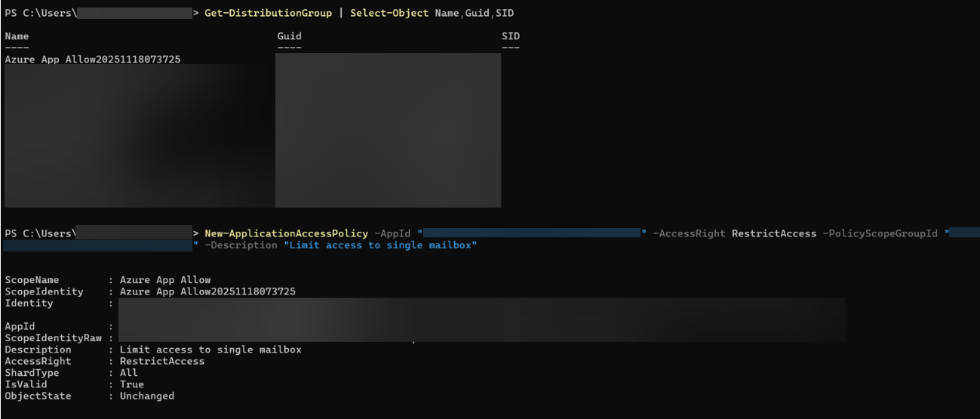Click the ScopeIdentityRaw output label
The image size is (980, 419).
[54, 338]
